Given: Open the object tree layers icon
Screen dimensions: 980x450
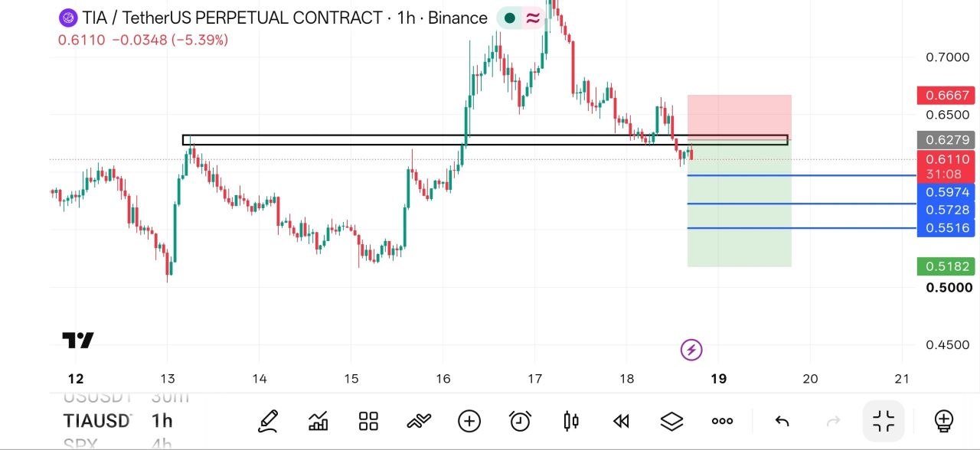Looking at the screenshot, I should coord(671,421).
